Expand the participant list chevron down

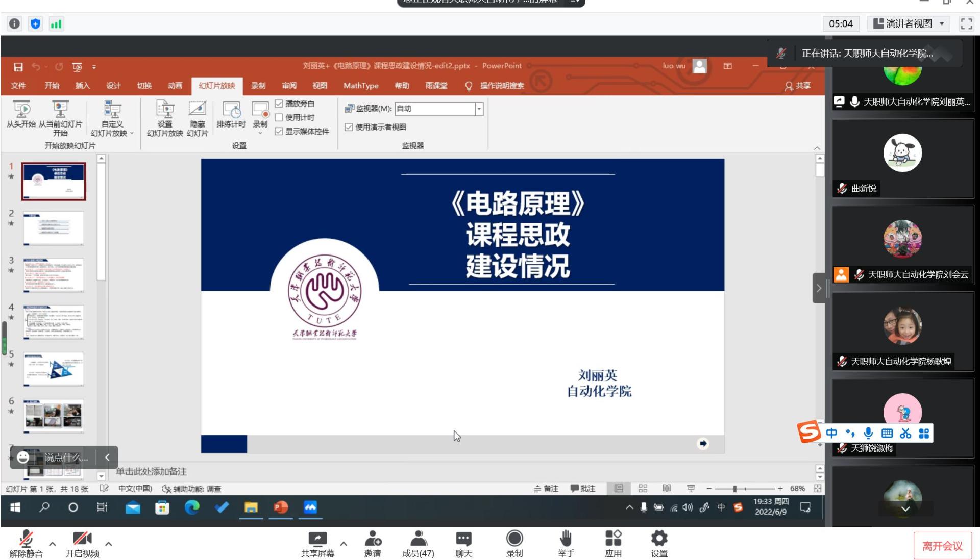pos(905,508)
